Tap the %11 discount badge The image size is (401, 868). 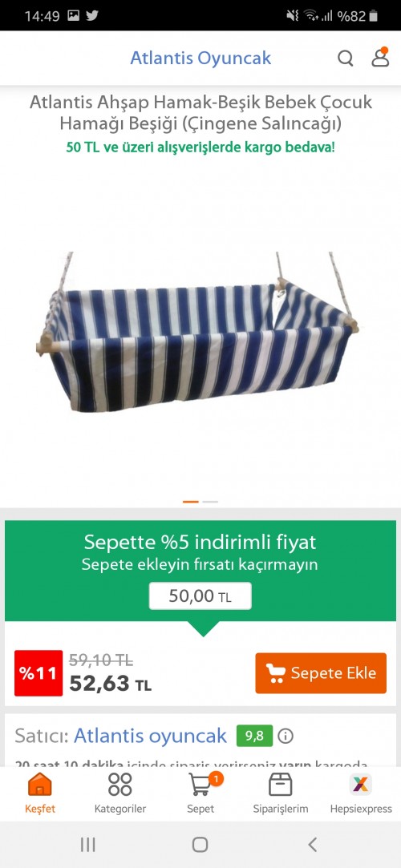pos(38,673)
